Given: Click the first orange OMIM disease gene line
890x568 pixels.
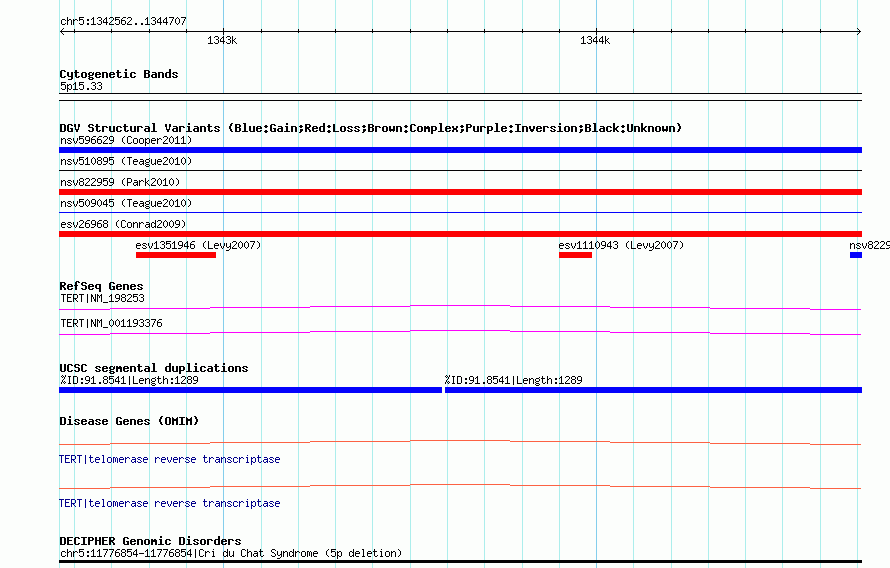Looking at the screenshot, I should pos(460,442).
